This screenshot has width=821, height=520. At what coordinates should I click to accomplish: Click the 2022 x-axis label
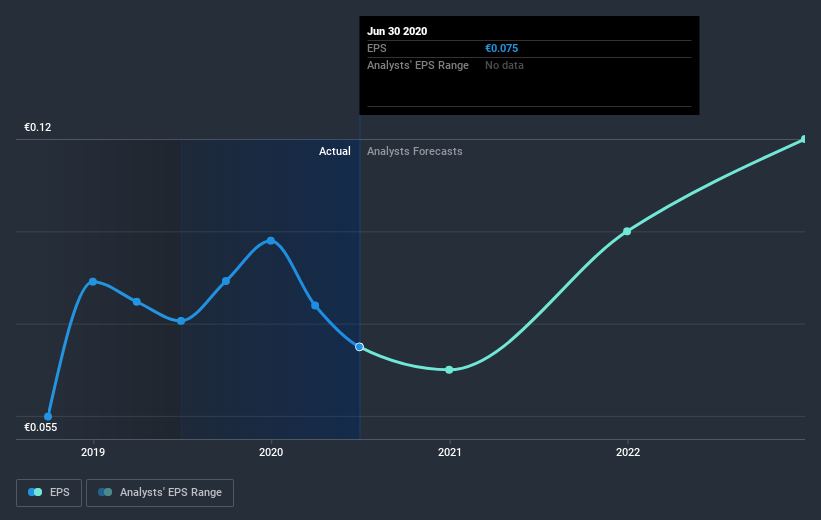click(x=627, y=452)
